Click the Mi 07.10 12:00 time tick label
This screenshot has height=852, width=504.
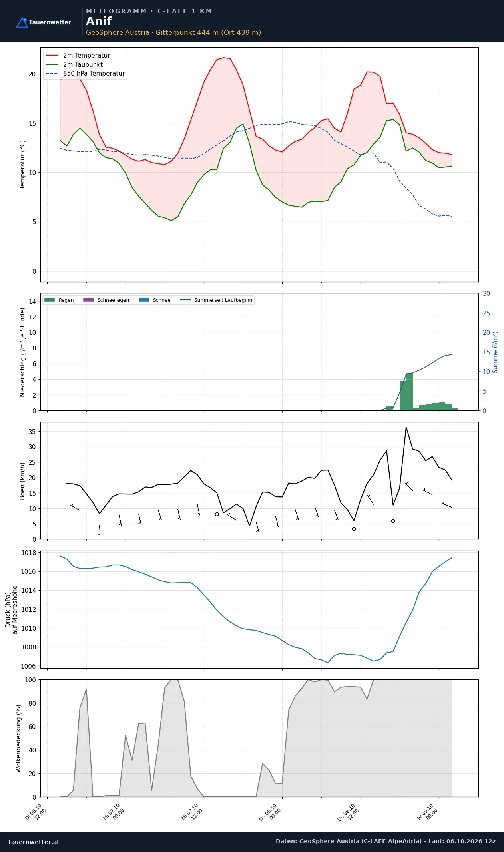pyautogui.click(x=192, y=812)
